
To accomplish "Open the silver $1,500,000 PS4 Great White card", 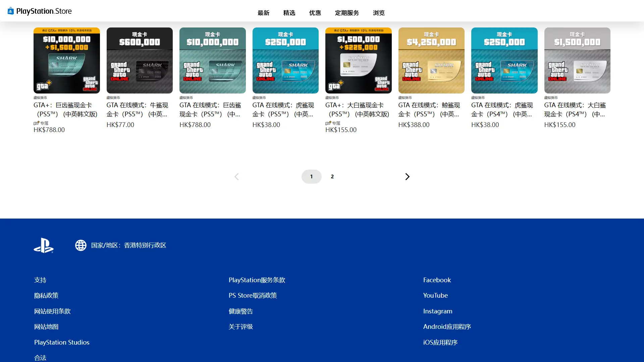I will click(577, 60).
